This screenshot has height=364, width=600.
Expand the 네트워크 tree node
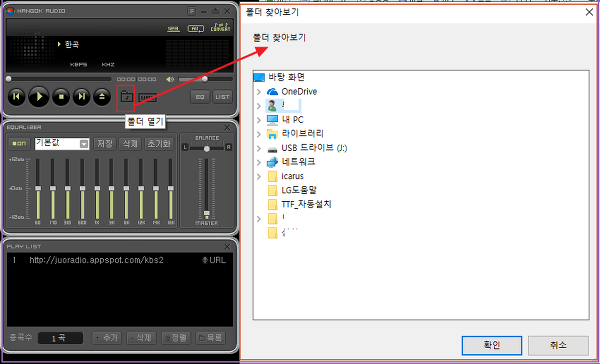tap(259, 162)
